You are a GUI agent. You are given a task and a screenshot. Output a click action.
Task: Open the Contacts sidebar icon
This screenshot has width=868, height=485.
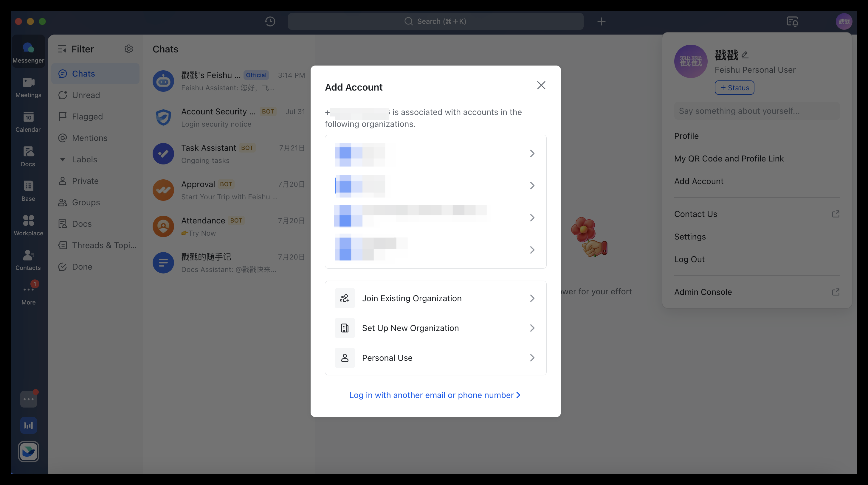click(x=28, y=260)
